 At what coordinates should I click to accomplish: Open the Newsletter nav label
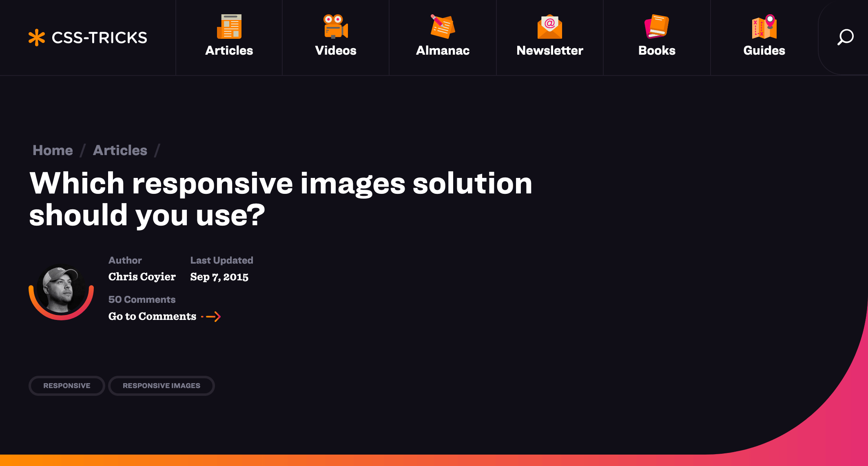(x=550, y=50)
